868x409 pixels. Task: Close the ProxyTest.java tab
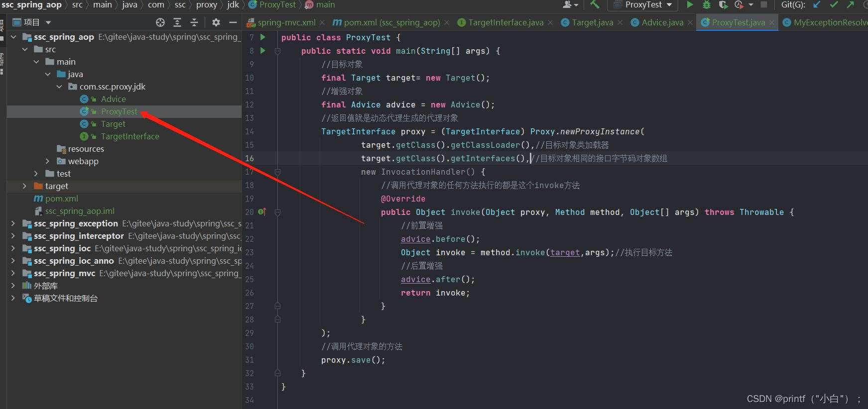pos(772,22)
